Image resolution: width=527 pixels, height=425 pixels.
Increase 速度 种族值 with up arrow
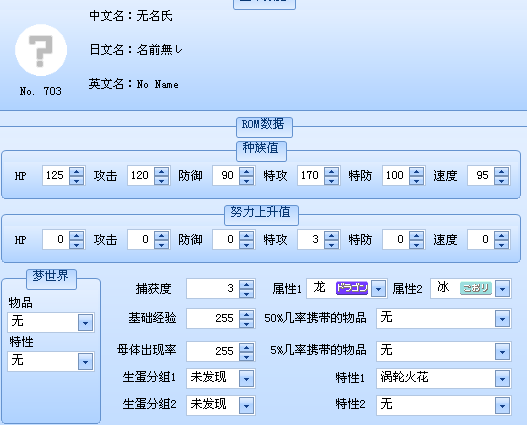[502, 171]
